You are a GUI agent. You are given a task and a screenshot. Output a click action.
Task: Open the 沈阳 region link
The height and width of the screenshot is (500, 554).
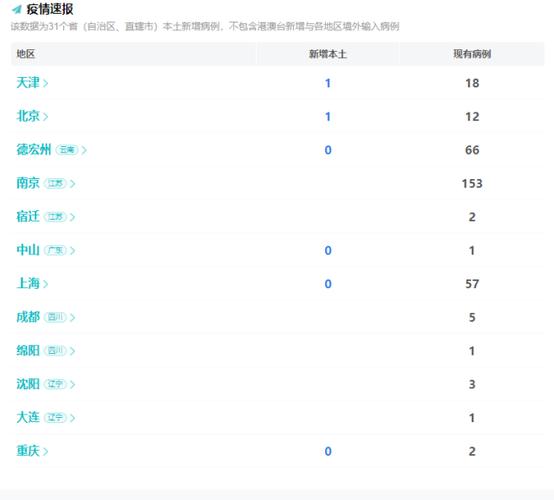[28, 384]
